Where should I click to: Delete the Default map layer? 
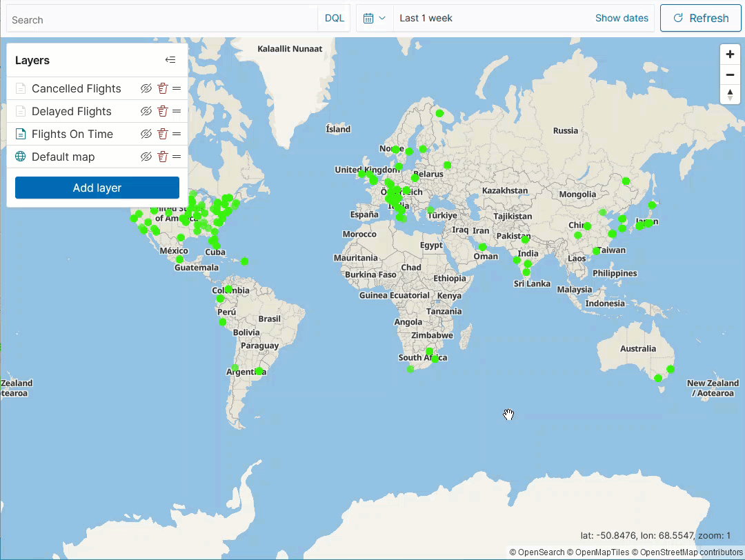pyautogui.click(x=163, y=157)
